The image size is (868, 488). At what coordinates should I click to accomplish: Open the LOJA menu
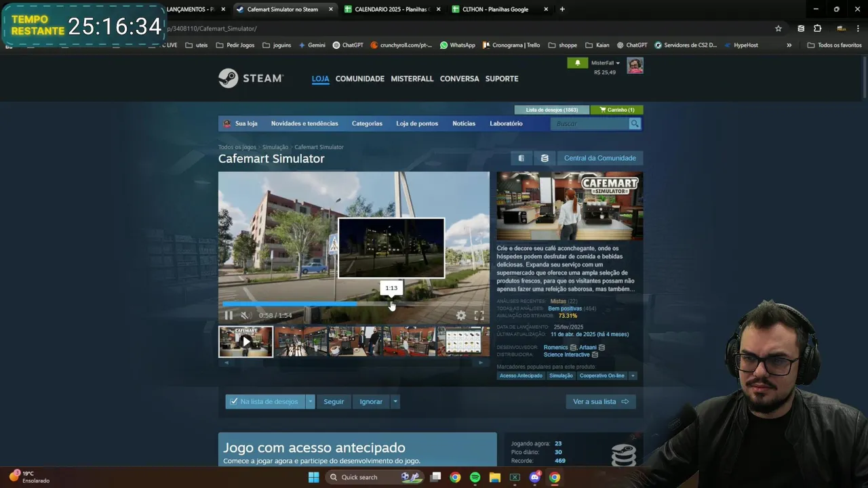pos(320,79)
